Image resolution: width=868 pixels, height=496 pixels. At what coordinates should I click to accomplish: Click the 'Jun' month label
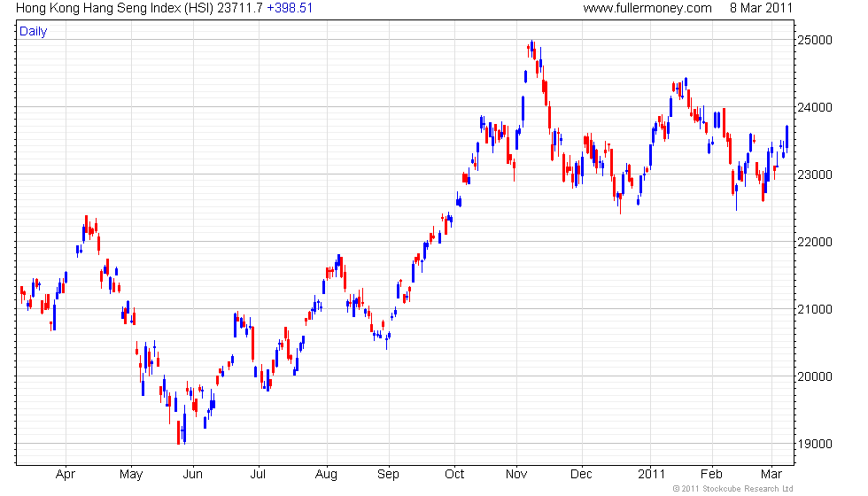point(193,475)
